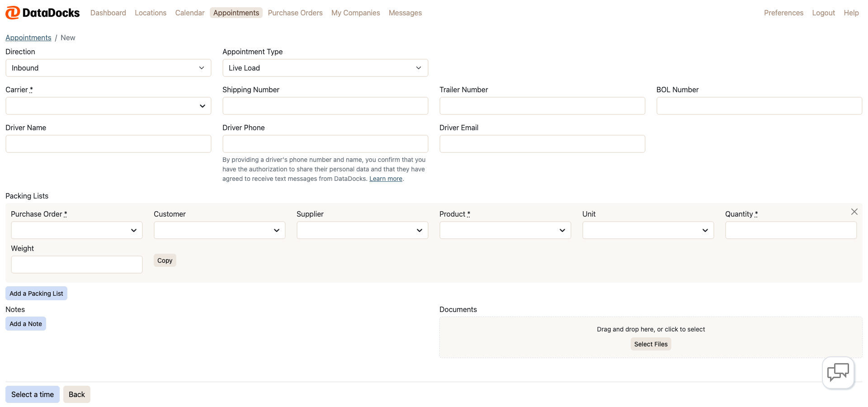Remove the packing list with X icon
868x407 pixels.
(x=854, y=212)
